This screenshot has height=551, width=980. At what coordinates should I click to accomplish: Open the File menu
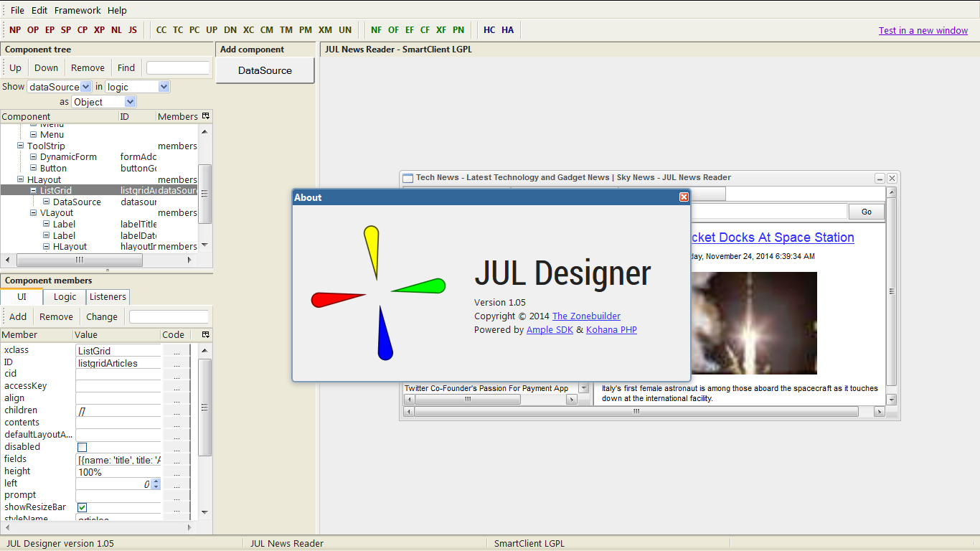point(17,10)
